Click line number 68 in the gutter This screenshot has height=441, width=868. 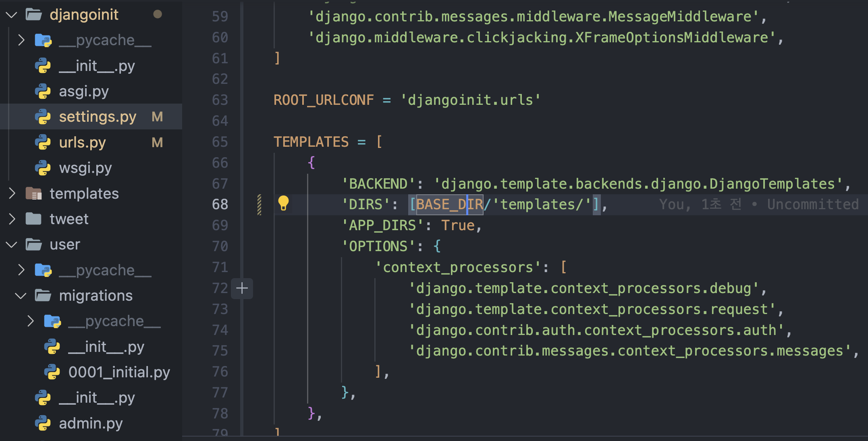point(220,204)
